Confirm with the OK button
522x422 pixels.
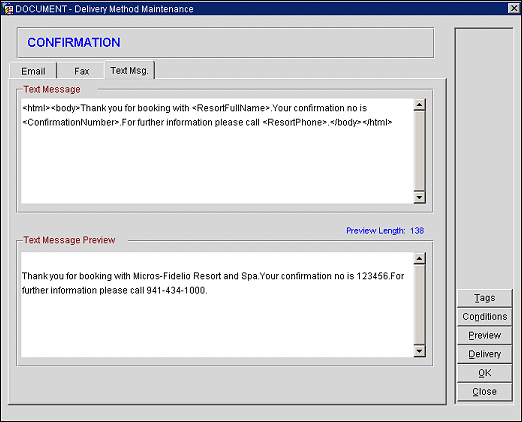[485, 373]
